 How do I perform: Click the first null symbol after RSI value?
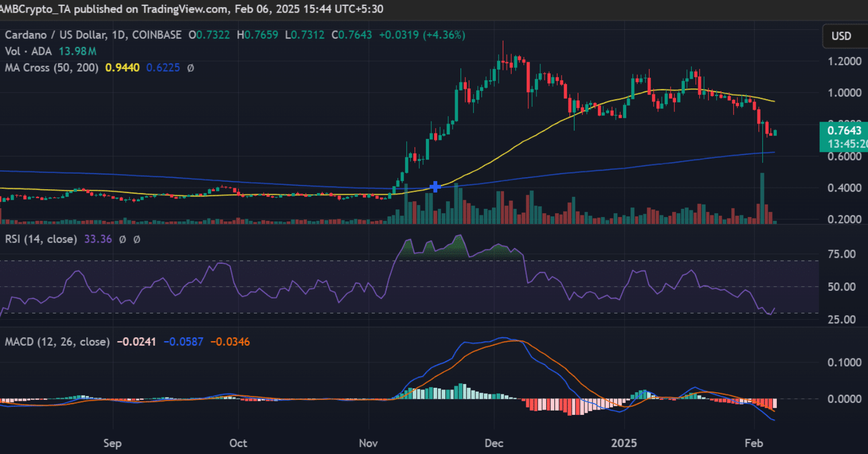tap(123, 239)
